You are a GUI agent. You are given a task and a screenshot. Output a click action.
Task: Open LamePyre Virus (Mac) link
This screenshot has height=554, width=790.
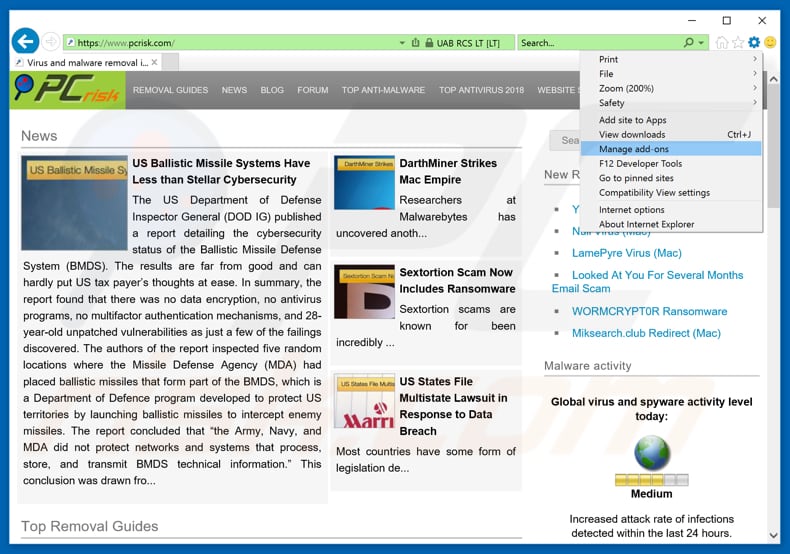626,253
